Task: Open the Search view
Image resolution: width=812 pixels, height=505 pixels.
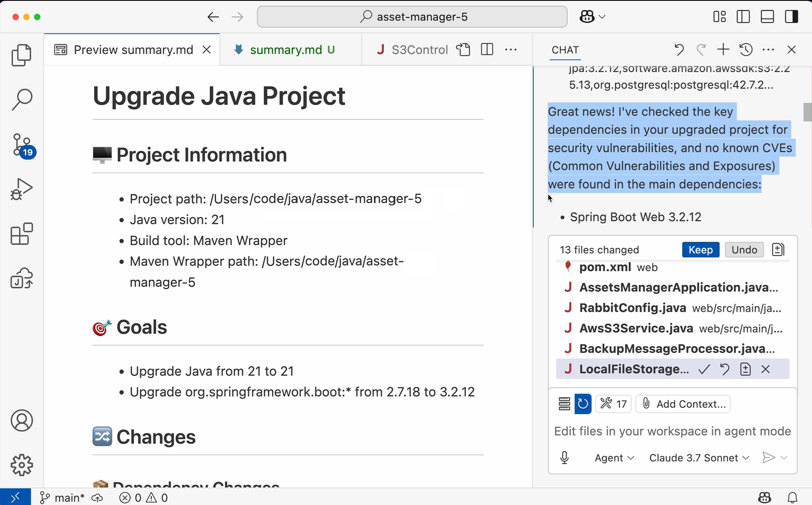Action: (21, 99)
